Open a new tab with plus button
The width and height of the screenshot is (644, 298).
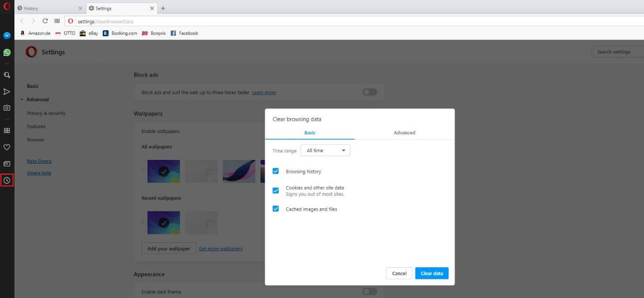click(x=163, y=8)
